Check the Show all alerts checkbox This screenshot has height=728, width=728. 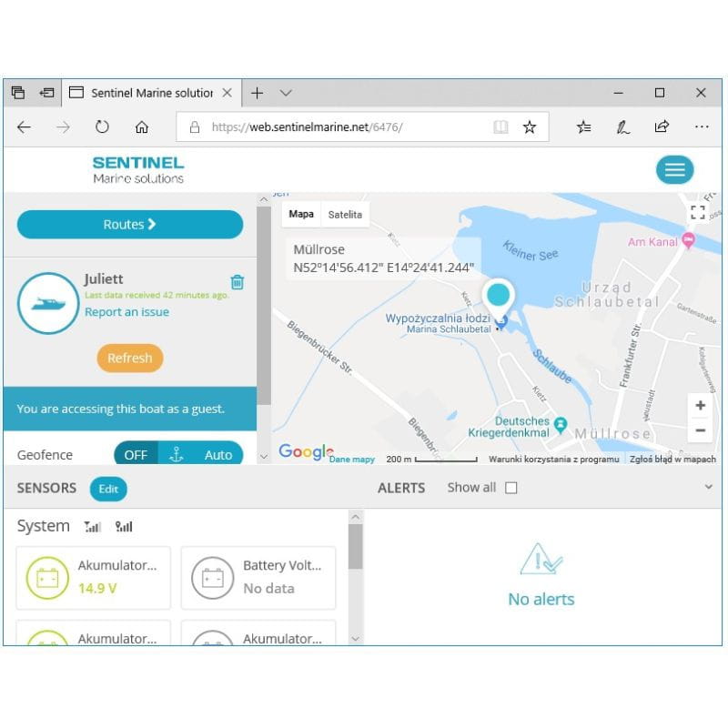511,488
